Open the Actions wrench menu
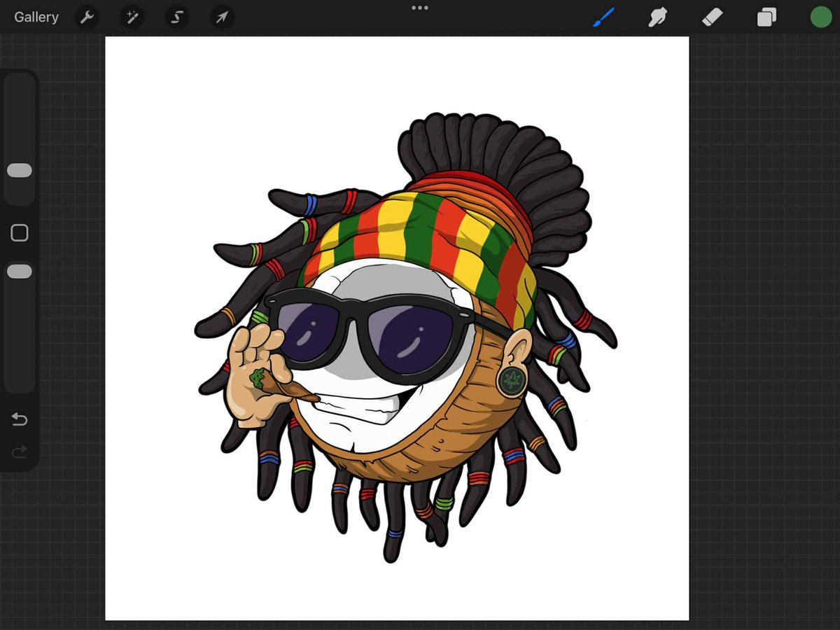The image size is (840, 630). pyautogui.click(x=87, y=17)
